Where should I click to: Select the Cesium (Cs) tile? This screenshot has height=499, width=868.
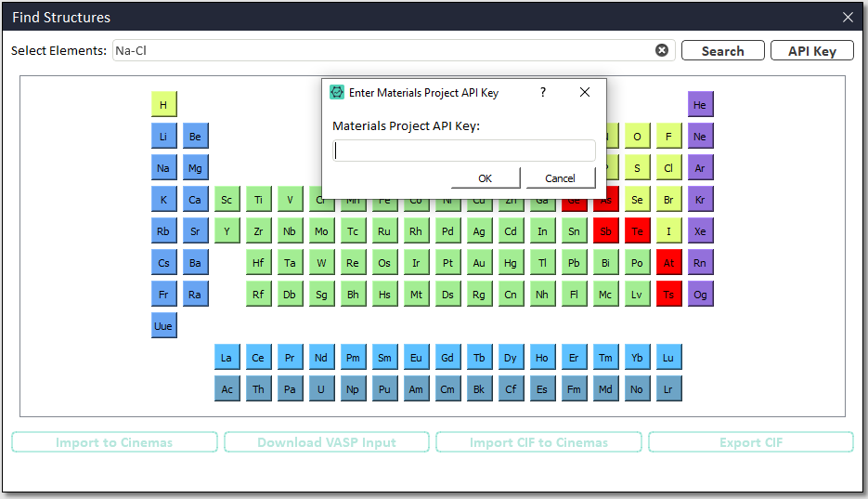point(164,262)
